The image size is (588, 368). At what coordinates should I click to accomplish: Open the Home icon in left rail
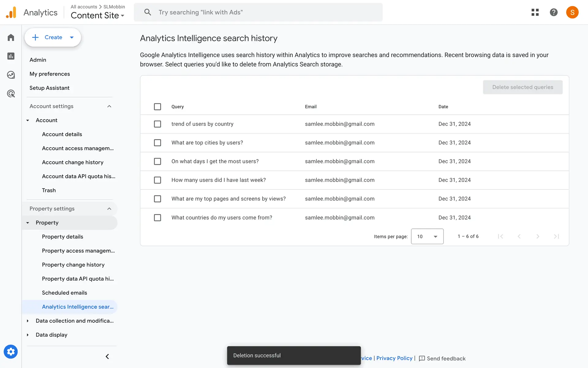pyautogui.click(x=11, y=37)
